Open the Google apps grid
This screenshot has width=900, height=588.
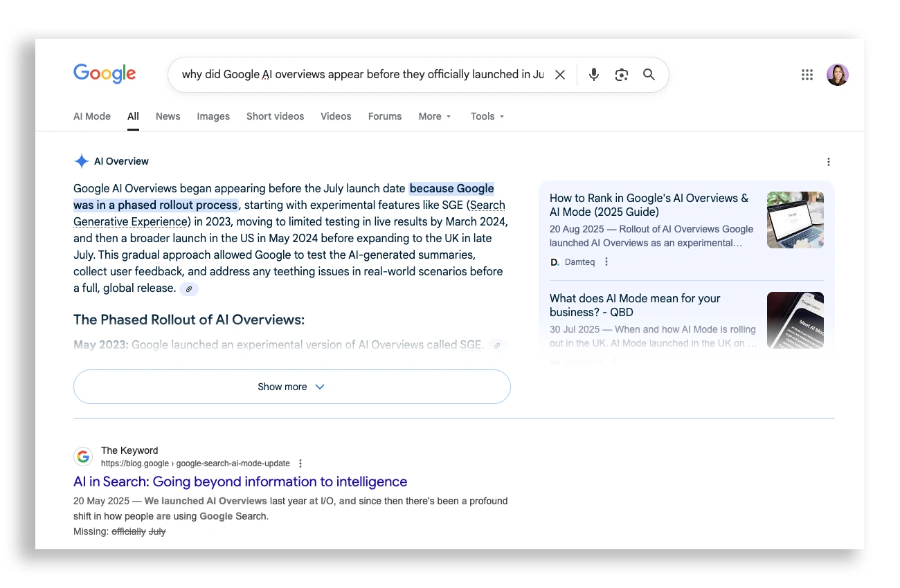[807, 75]
